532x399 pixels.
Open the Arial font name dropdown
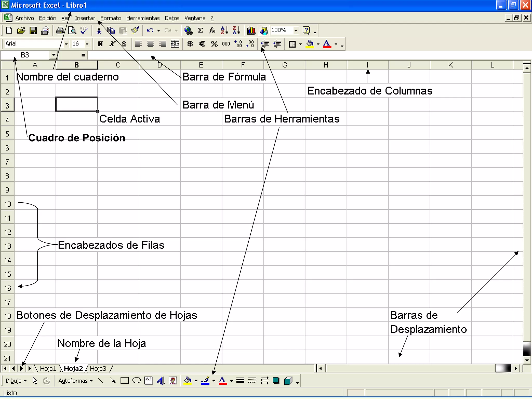pyautogui.click(x=66, y=44)
